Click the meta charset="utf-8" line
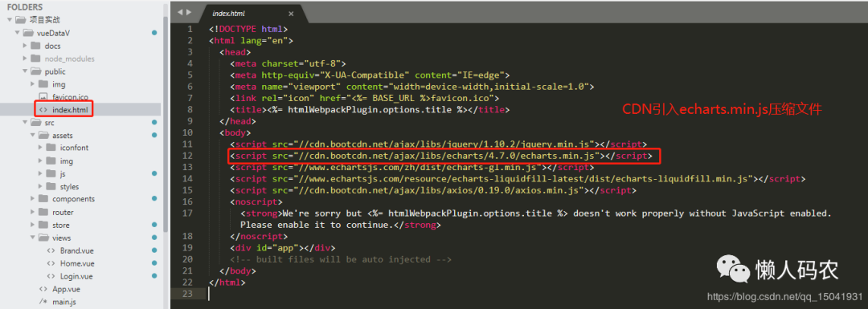The width and height of the screenshot is (868, 309). click(288, 63)
